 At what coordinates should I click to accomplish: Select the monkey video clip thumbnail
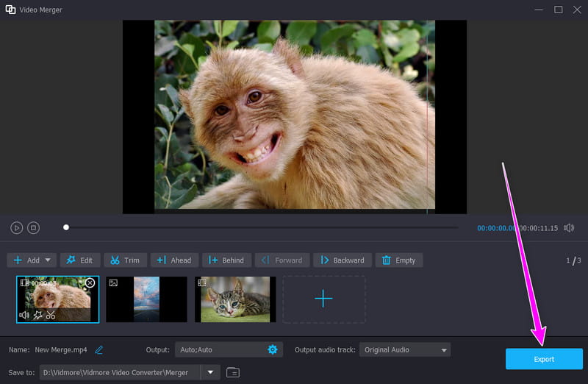(58, 299)
